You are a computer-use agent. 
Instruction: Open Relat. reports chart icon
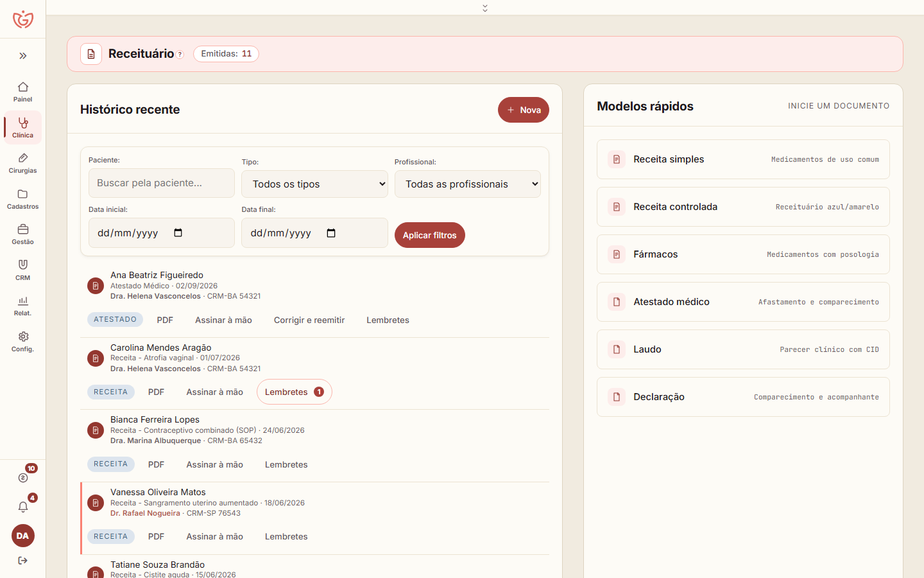click(22, 306)
